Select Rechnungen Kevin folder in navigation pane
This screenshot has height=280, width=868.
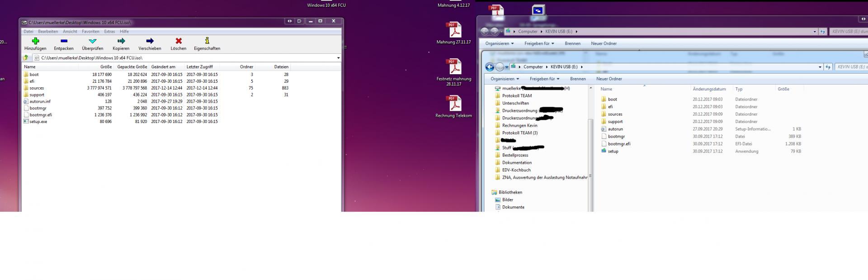(516, 125)
